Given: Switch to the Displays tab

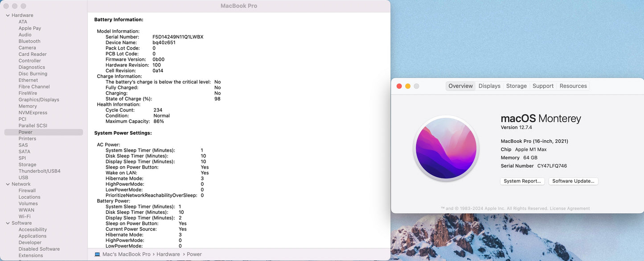Looking at the screenshot, I should coord(489,86).
